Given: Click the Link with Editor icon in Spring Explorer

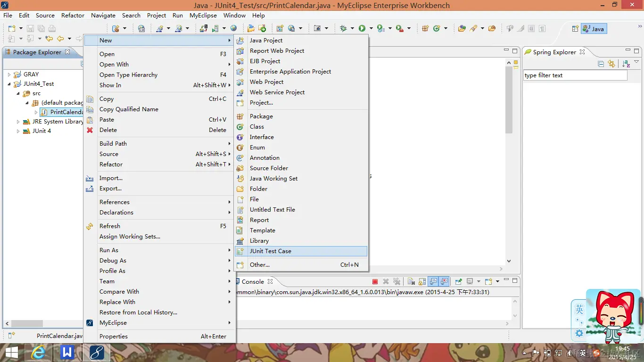Looking at the screenshot, I should (611, 64).
